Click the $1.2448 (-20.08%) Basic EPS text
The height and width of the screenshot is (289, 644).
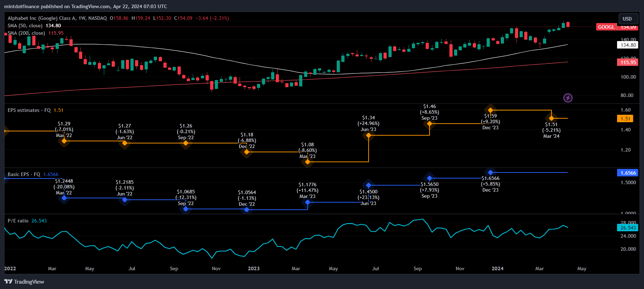[x=64, y=187]
